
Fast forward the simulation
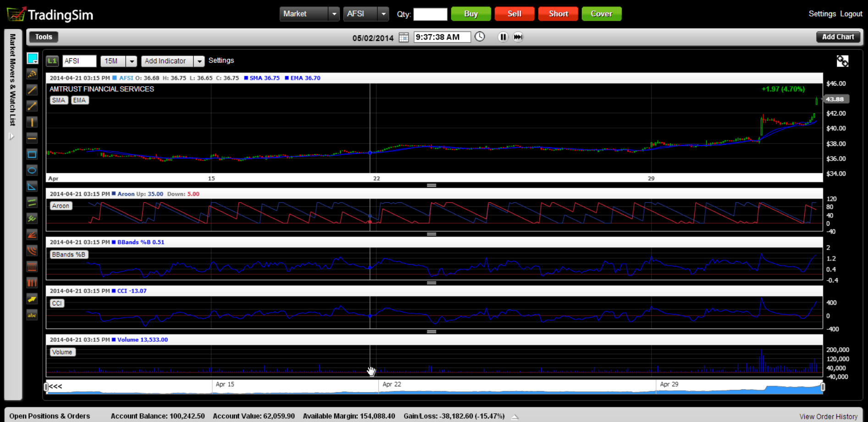tap(518, 37)
